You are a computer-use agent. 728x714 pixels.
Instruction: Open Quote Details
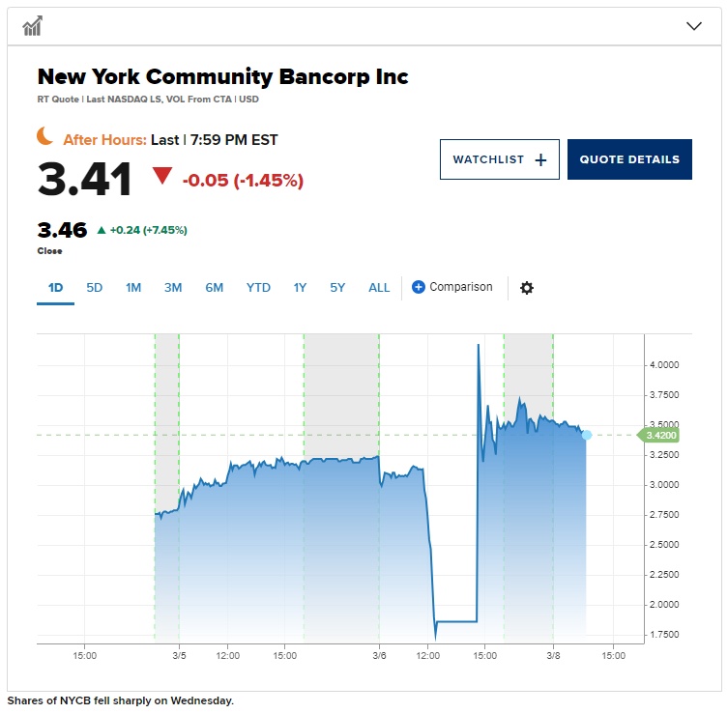tap(629, 159)
